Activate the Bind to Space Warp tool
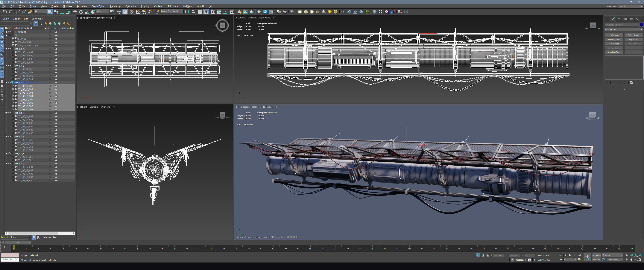 pyautogui.click(x=30, y=11)
